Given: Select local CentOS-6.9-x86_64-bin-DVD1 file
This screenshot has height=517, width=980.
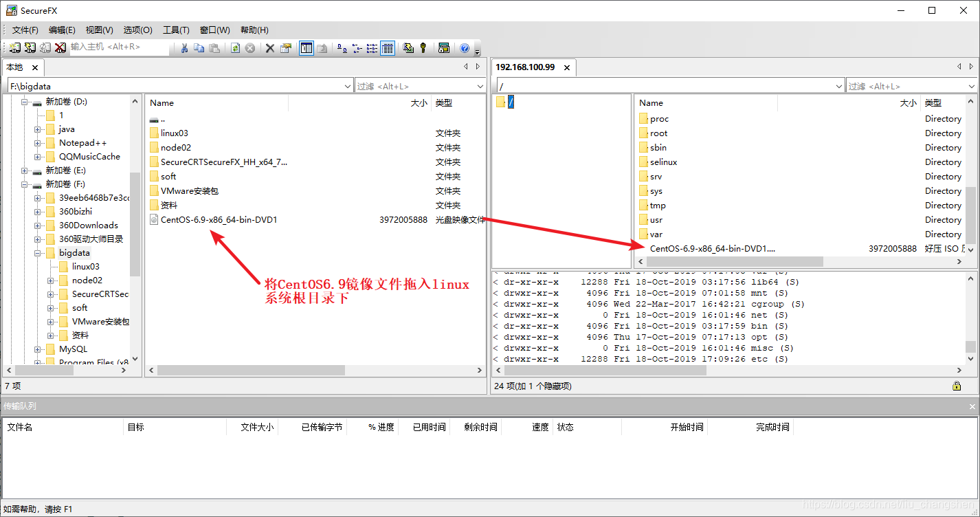Looking at the screenshot, I should [x=219, y=220].
